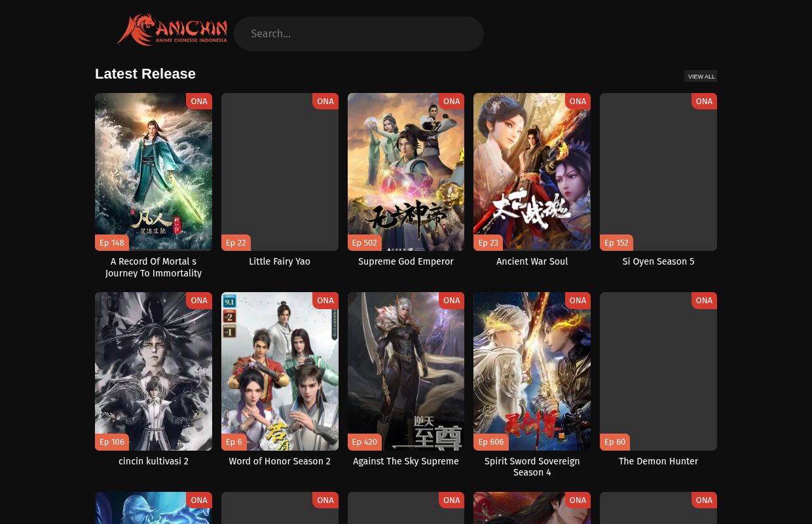
Task: Click the Ep 148 badge
Action: [112, 242]
